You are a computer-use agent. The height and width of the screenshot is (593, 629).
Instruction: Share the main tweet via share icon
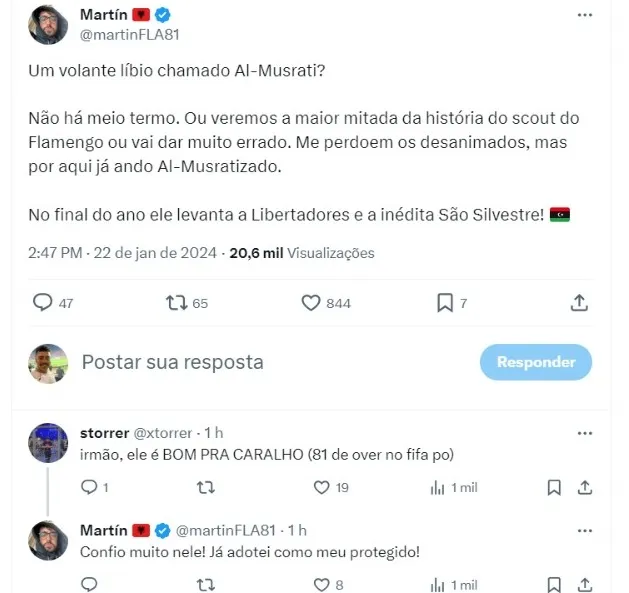[x=579, y=303]
